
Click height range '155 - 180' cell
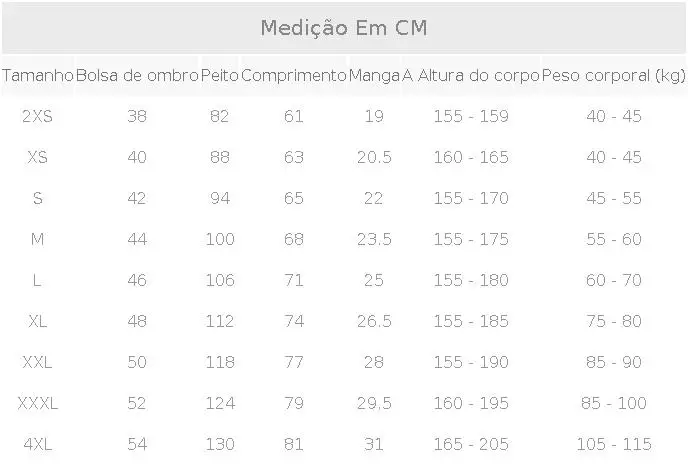click(471, 280)
